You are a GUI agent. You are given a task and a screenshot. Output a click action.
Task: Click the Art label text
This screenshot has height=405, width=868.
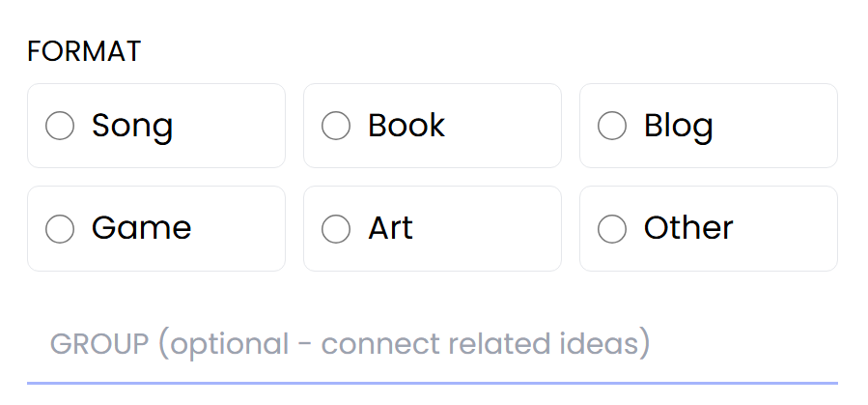pyautogui.click(x=390, y=228)
